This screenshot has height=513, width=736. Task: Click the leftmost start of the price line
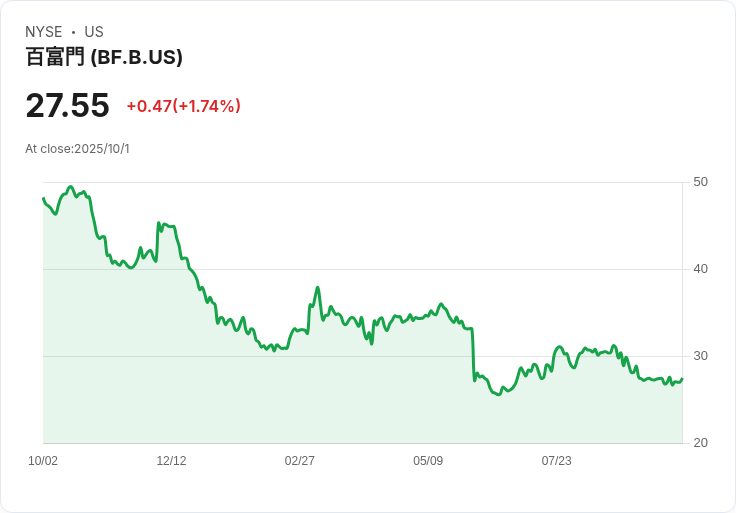(43, 198)
